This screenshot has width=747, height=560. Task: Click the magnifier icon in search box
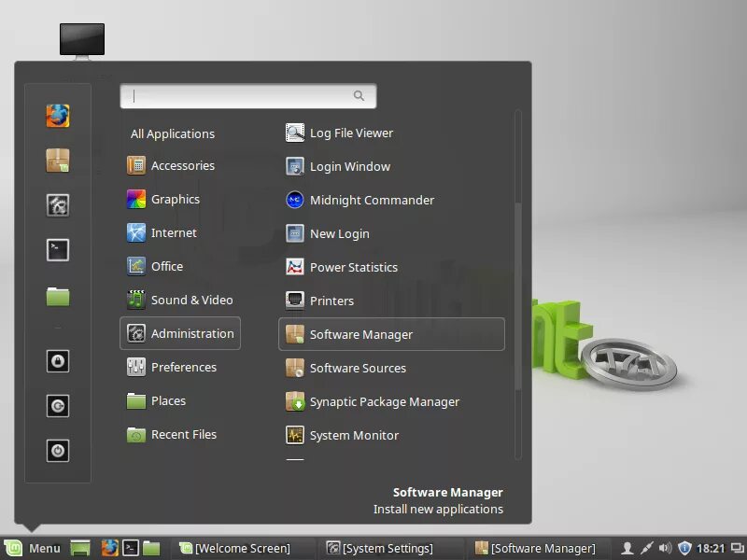click(x=359, y=96)
